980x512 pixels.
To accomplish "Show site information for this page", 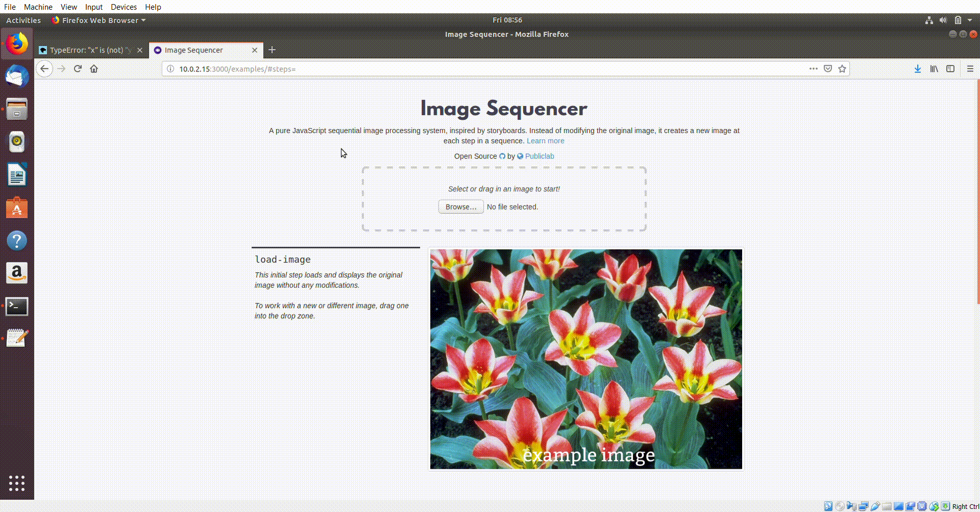I will tap(170, 69).
